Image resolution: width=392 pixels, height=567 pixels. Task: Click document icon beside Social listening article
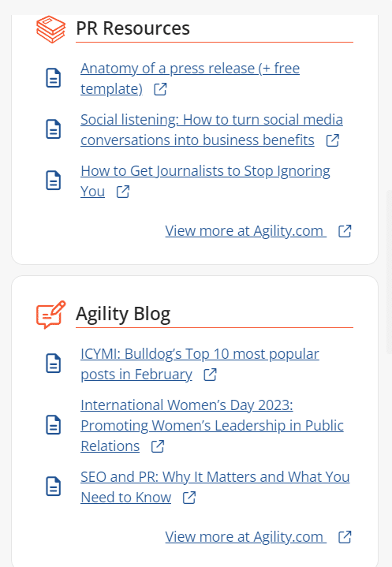(x=53, y=129)
